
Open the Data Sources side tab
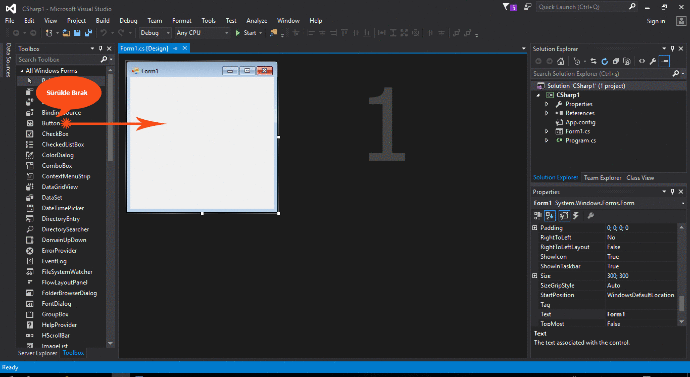coord(8,60)
